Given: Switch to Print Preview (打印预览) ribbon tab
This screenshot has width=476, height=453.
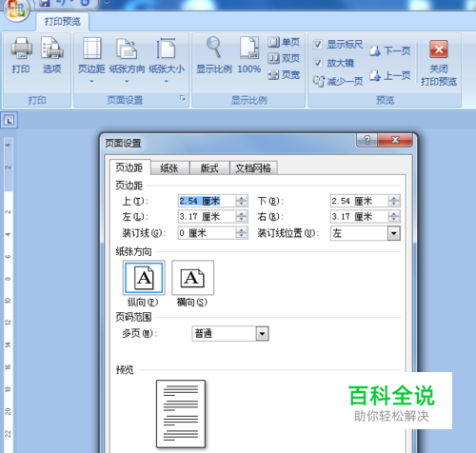Looking at the screenshot, I should coord(63,22).
